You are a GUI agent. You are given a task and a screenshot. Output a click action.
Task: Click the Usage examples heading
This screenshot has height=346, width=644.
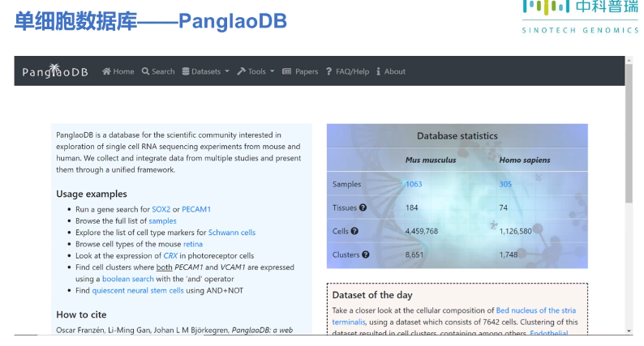(x=92, y=194)
